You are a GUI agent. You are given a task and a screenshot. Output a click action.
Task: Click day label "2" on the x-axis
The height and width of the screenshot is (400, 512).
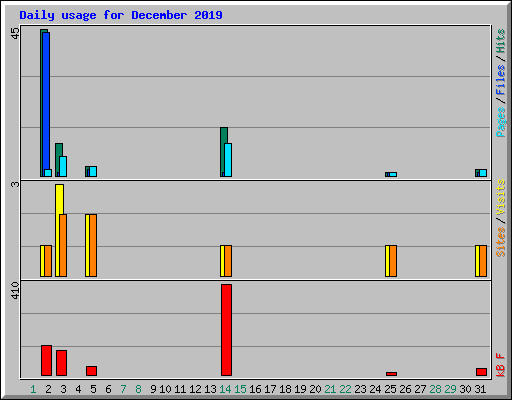[48, 389]
